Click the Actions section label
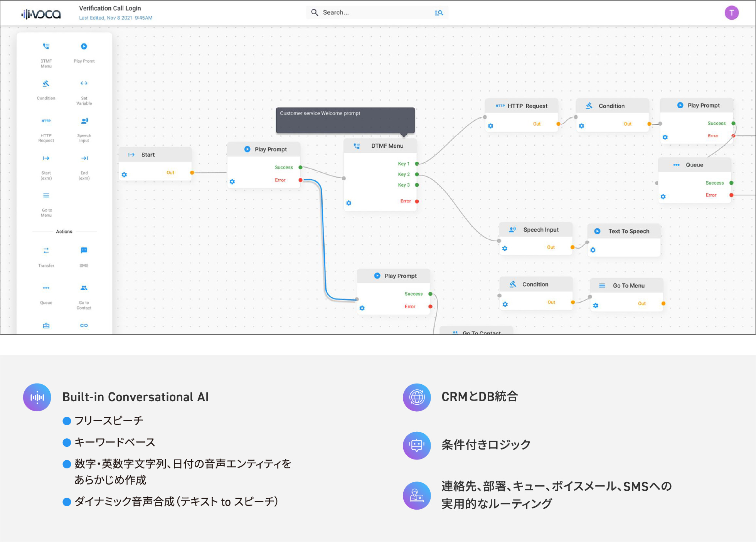Image resolution: width=756 pixels, height=542 pixels. 64,231
